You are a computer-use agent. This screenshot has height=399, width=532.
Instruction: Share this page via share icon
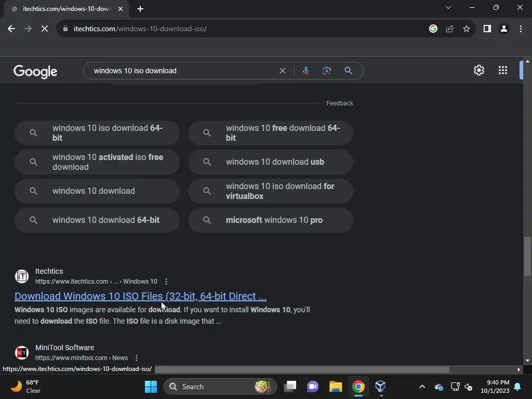coord(450,29)
